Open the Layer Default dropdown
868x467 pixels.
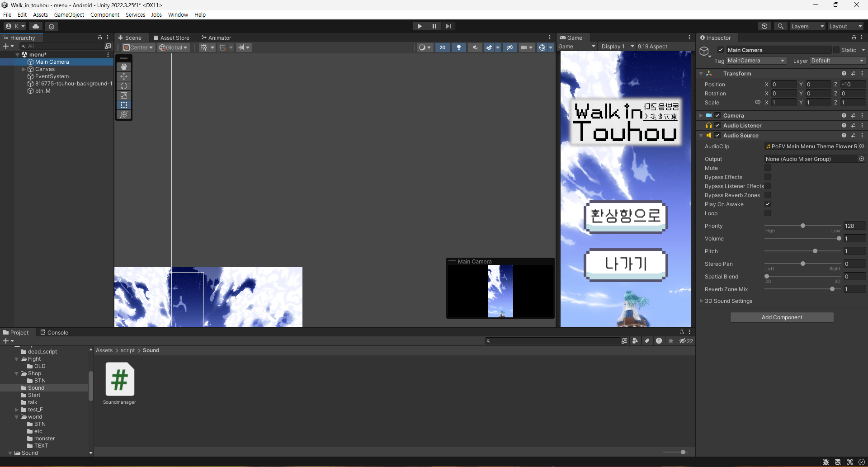pyautogui.click(x=837, y=61)
